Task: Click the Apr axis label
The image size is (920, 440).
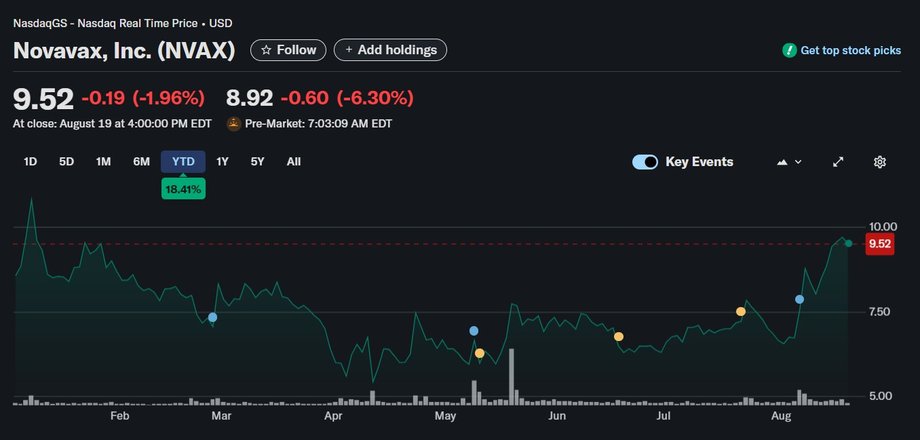Action: [333, 416]
